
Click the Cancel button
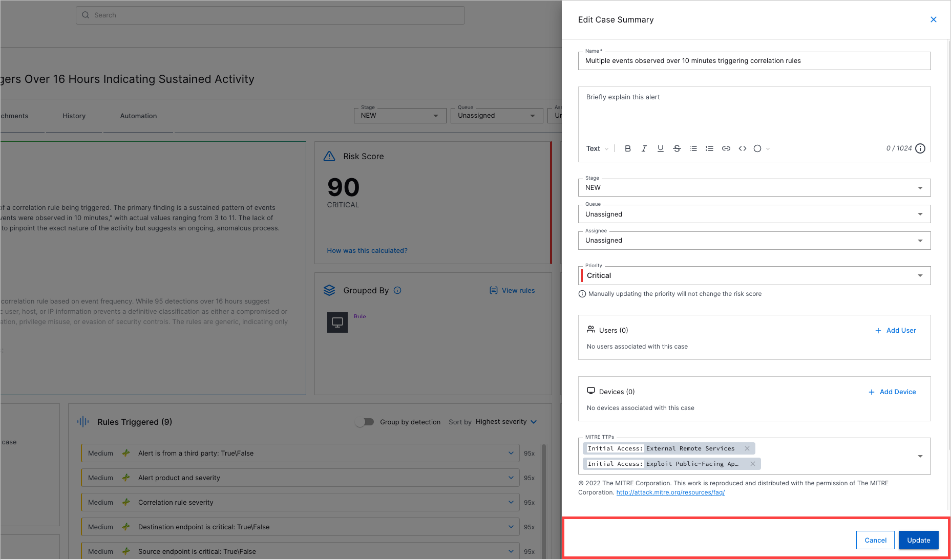pos(876,540)
